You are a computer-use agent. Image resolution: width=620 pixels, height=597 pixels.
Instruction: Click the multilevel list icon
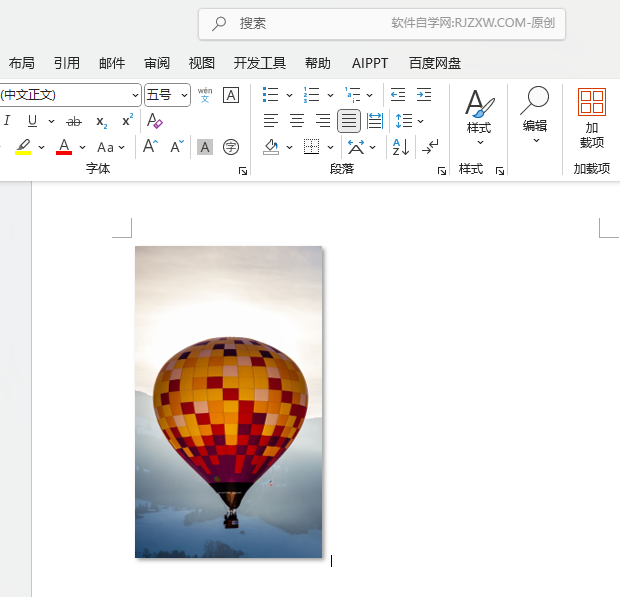[352, 95]
